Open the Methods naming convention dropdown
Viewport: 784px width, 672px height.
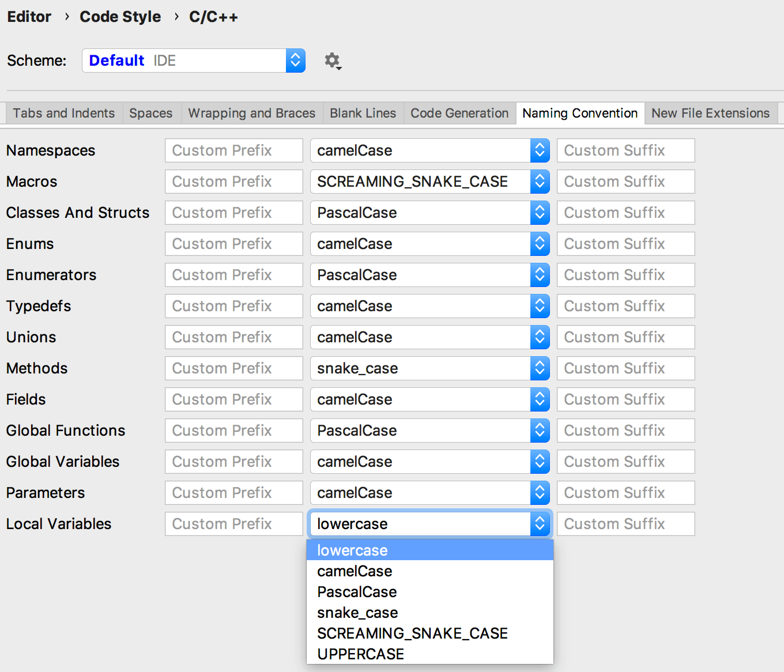click(429, 368)
